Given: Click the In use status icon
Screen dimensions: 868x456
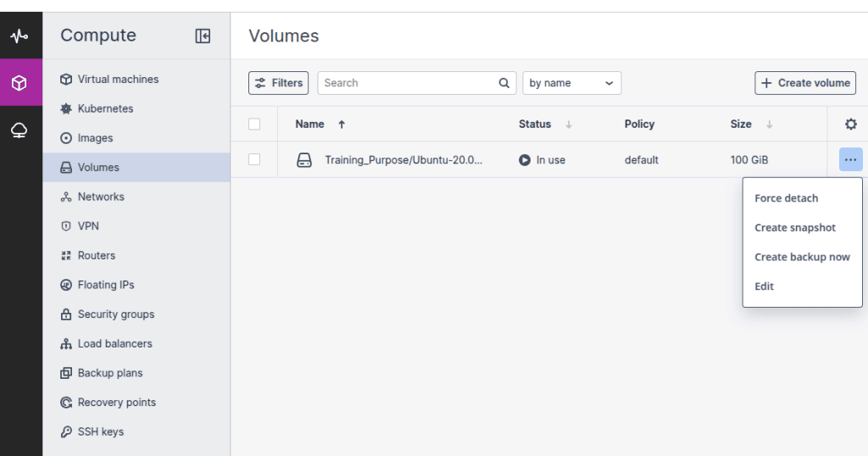Looking at the screenshot, I should point(525,160).
